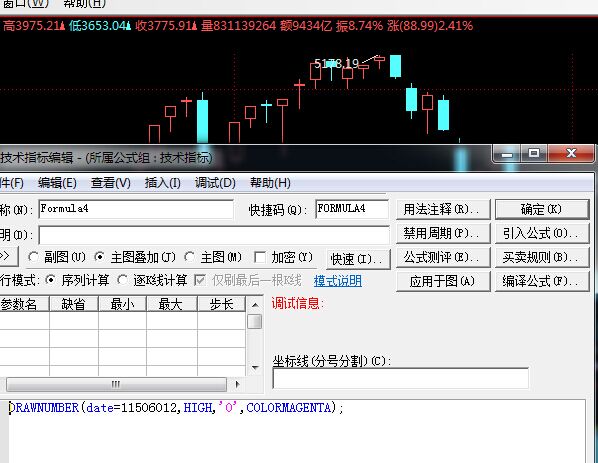Viewport: 598px width, 463px height.
Task: Click the 坐标线 input field
Action: pos(400,378)
